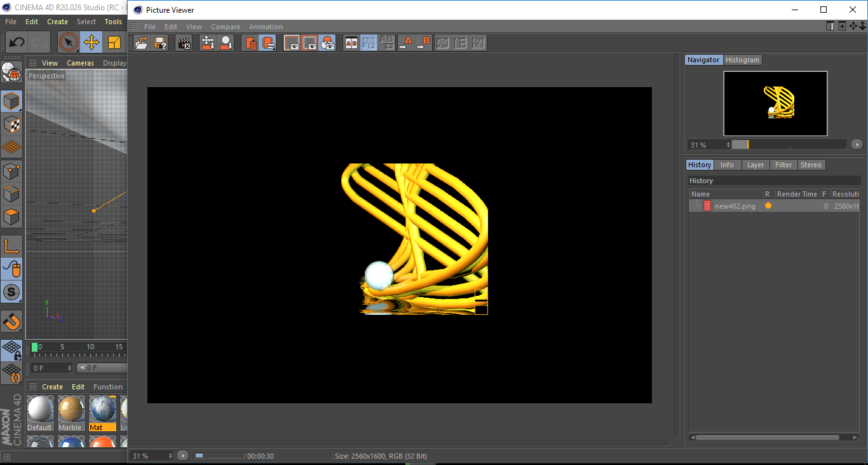Viewport: 868px width, 465px height.
Task: Switch to Polygons mode
Action: point(11,217)
